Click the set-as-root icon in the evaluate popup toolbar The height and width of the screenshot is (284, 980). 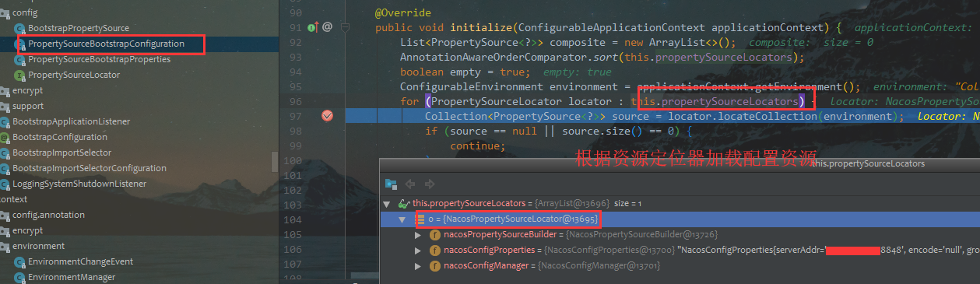coord(392,184)
